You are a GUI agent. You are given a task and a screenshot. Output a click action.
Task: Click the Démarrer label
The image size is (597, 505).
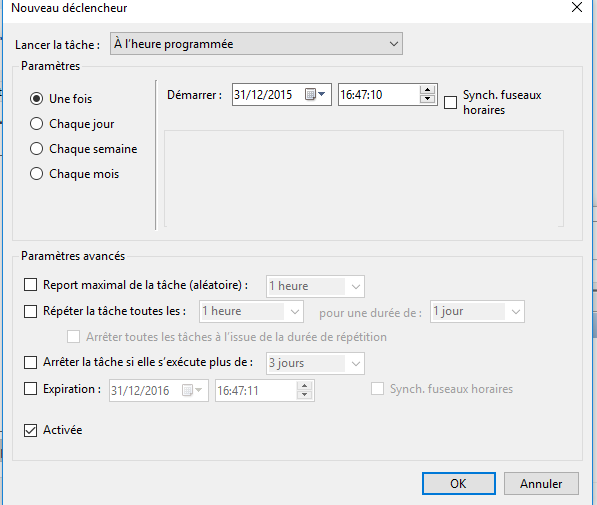click(x=195, y=95)
